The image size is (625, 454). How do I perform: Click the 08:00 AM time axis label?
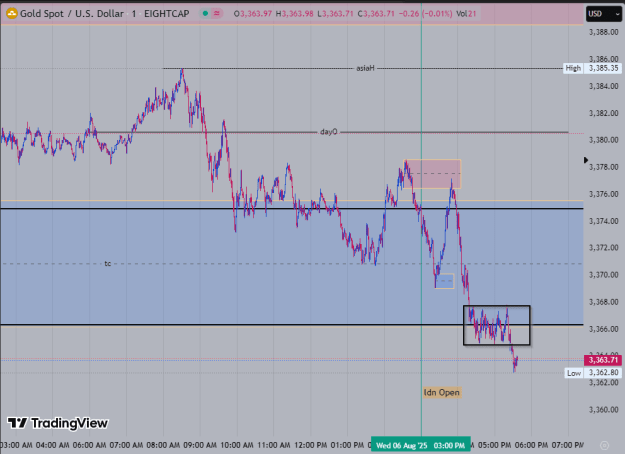(x=163, y=445)
